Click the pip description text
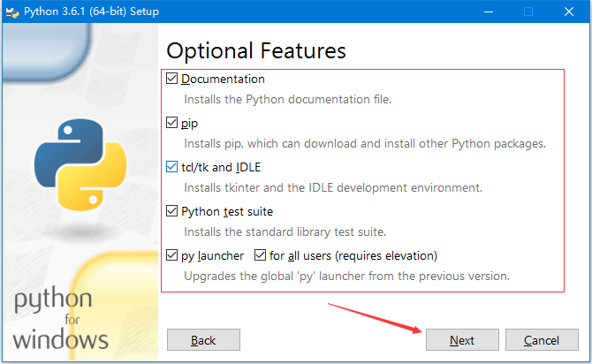The width and height of the screenshot is (592, 364). click(x=364, y=143)
